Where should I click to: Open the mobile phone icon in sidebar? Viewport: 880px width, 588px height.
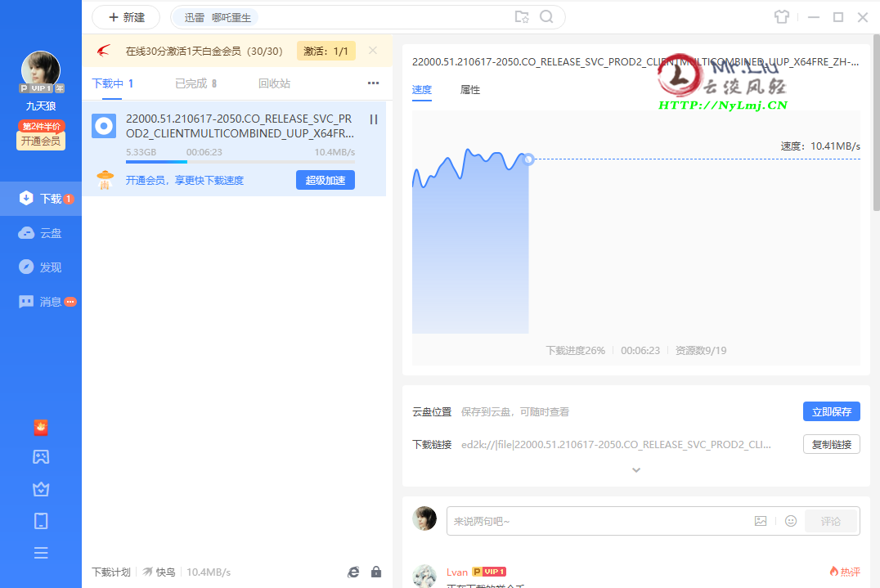coord(41,521)
